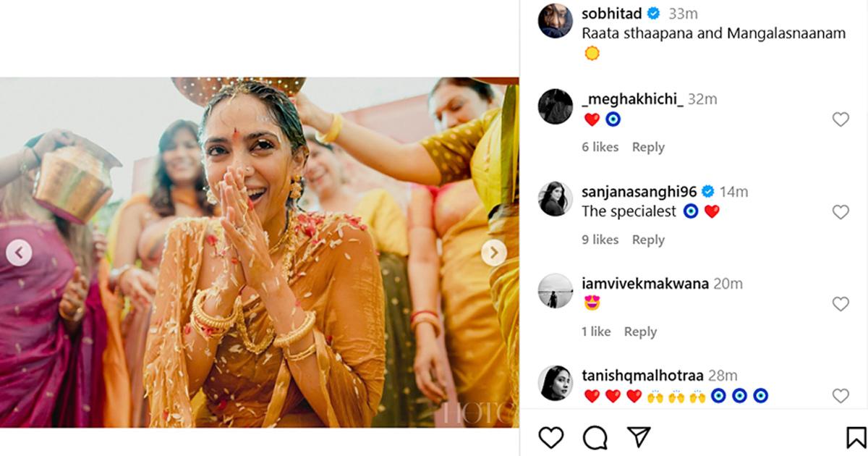The height and width of the screenshot is (456, 868).
Task: Open the bride's photo in the post
Action: point(259,252)
